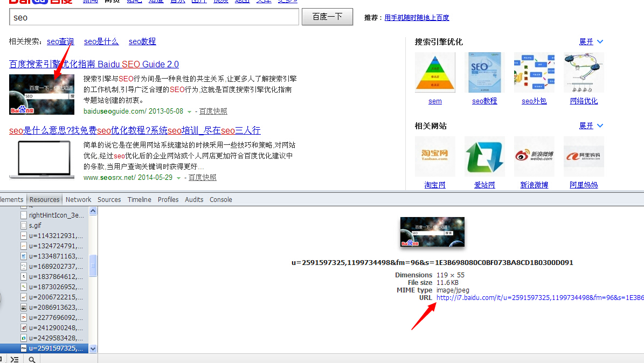
Task: Click the sem pyramid image
Action: (435, 72)
